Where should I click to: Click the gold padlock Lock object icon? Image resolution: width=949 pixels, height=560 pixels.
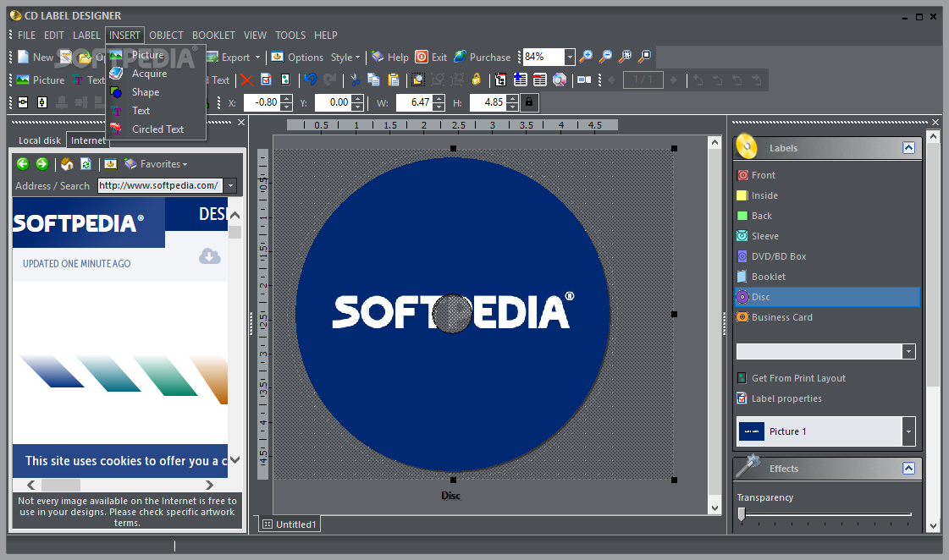pos(477,80)
